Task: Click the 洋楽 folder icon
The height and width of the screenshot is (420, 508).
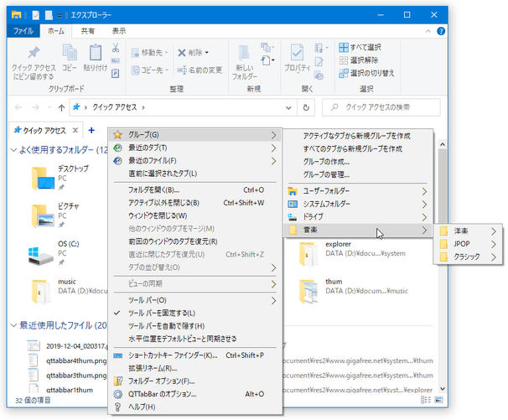Action: tap(443, 231)
